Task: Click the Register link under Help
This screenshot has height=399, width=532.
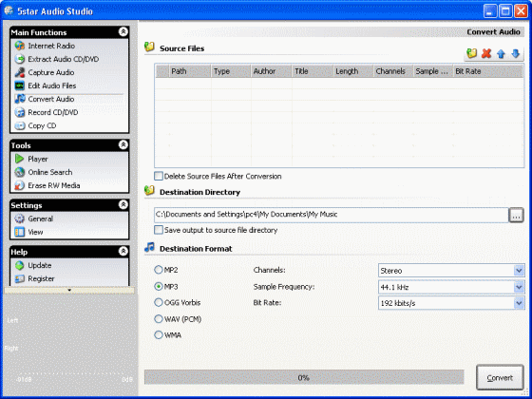Action: tap(41, 278)
